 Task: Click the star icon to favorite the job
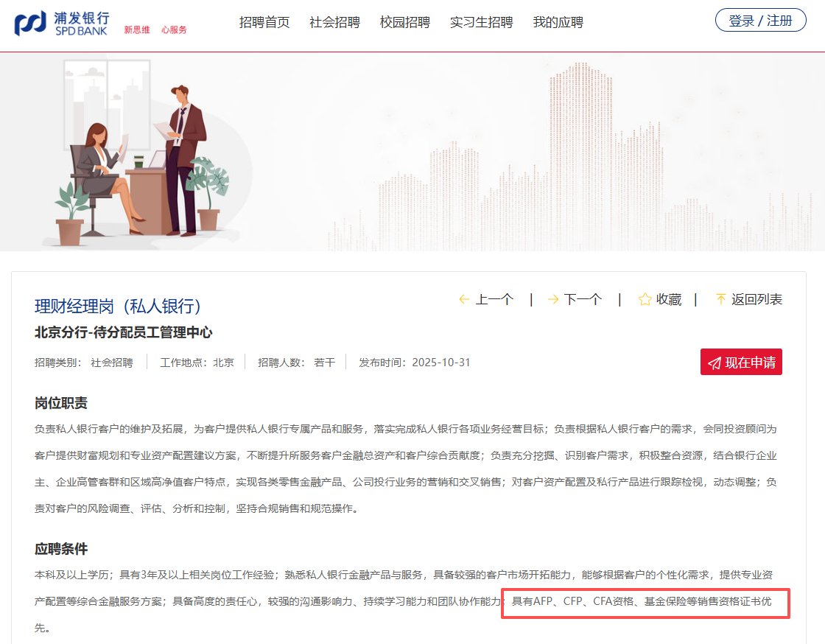(645, 299)
